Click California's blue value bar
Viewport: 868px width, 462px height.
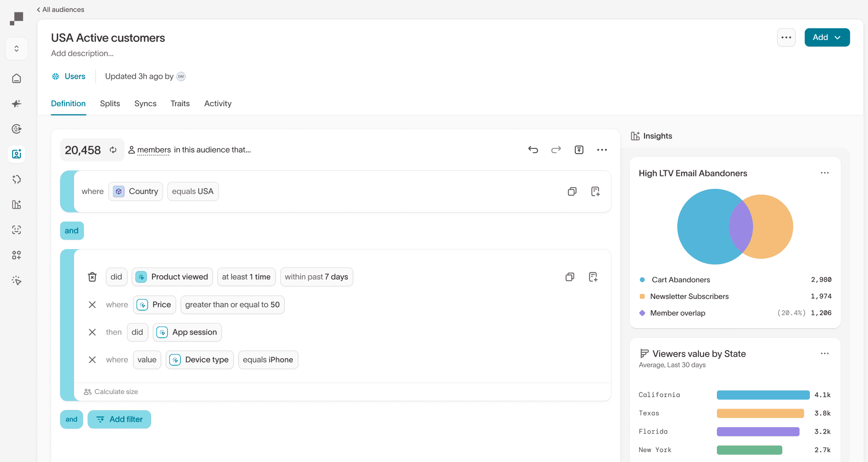tap(763, 395)
